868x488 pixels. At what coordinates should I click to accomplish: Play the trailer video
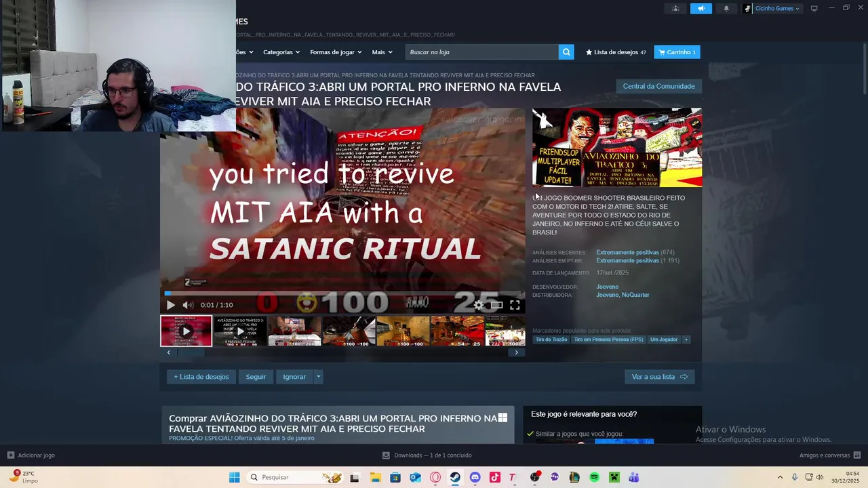click(x=170, y=305)
